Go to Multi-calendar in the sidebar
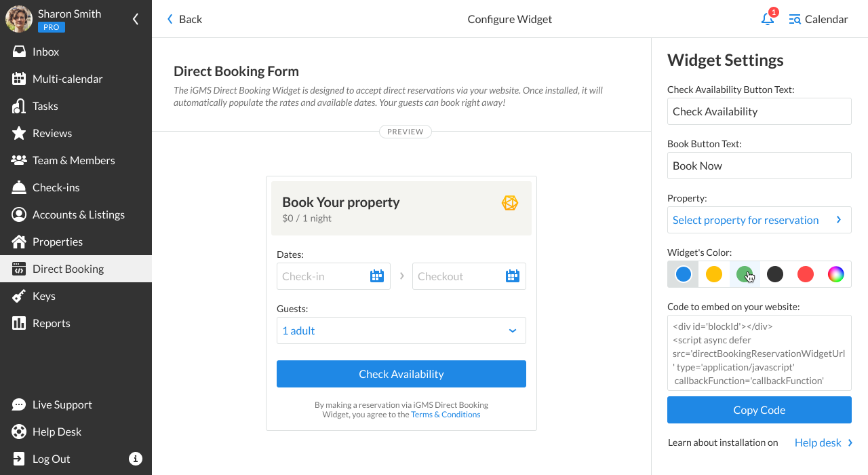Viewport: 868px width, 475px height. click(76, 79)
